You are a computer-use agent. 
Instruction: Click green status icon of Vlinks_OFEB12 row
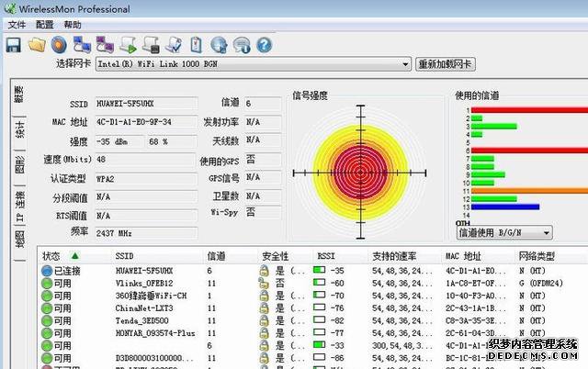coord(47,284)
